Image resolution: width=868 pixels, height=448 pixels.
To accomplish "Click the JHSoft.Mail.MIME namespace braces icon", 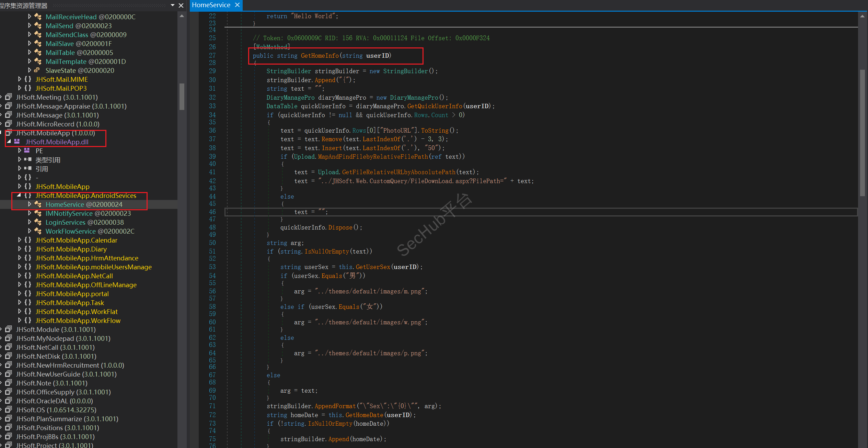I will [x=28, y=79].
